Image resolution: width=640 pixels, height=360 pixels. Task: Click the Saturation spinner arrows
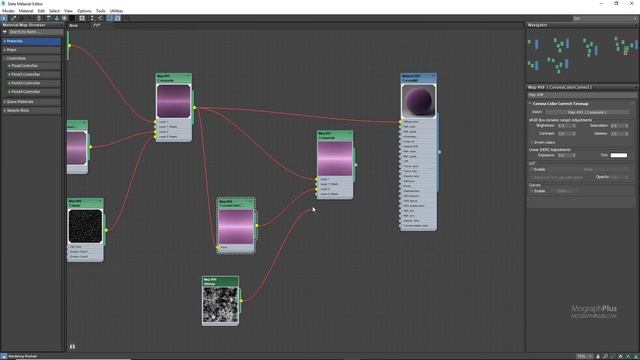tap(627, 126)
